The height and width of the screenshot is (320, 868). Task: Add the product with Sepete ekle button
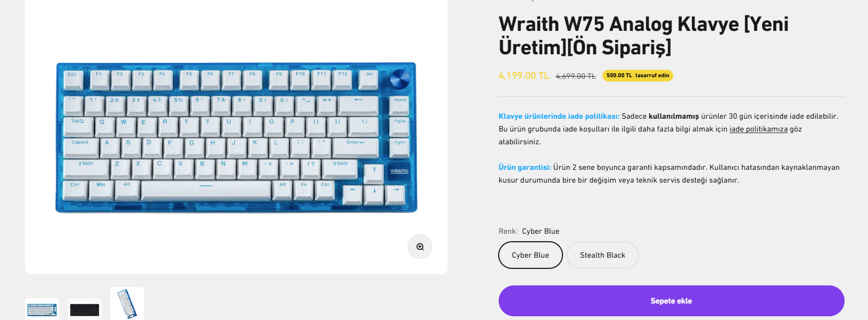(672, 301)
